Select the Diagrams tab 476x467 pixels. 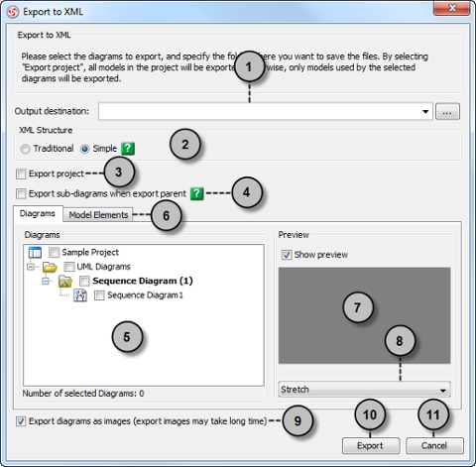(38, 213)
